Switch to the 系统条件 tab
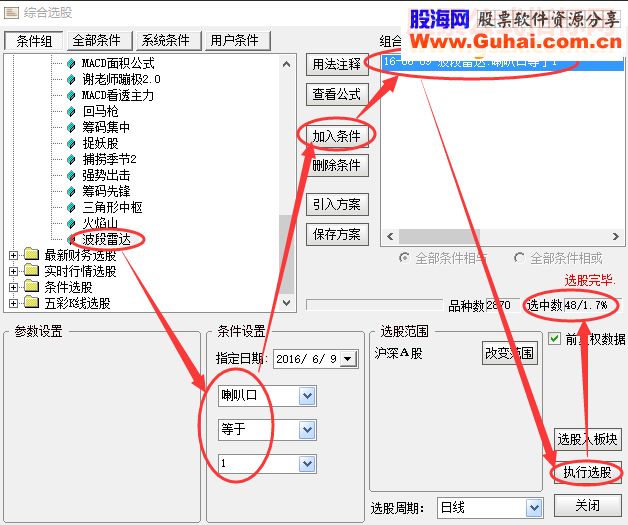This screenshot has width=628, height=525. [x=169, y=41]
